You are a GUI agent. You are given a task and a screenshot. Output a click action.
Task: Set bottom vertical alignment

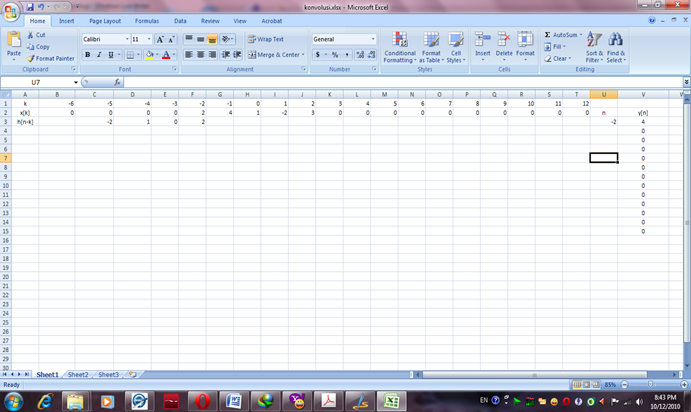tap(212, 39)
